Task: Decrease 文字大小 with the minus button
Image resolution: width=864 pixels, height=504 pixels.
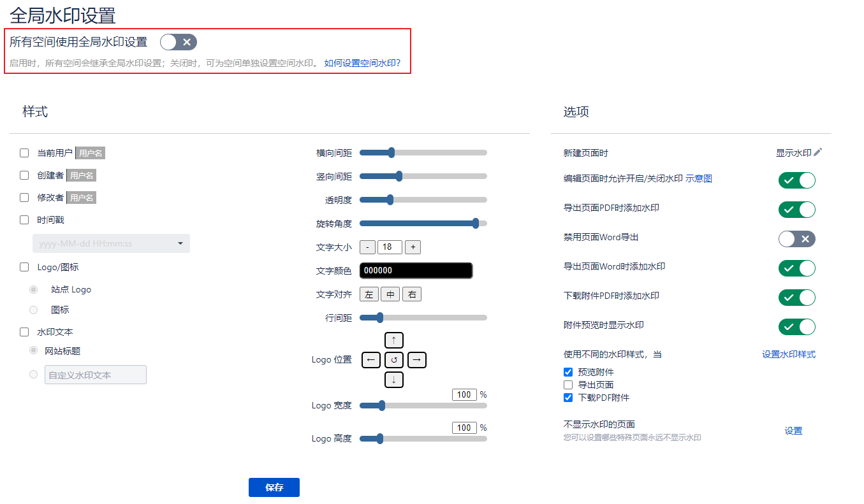Action: [x=367, y=247]
